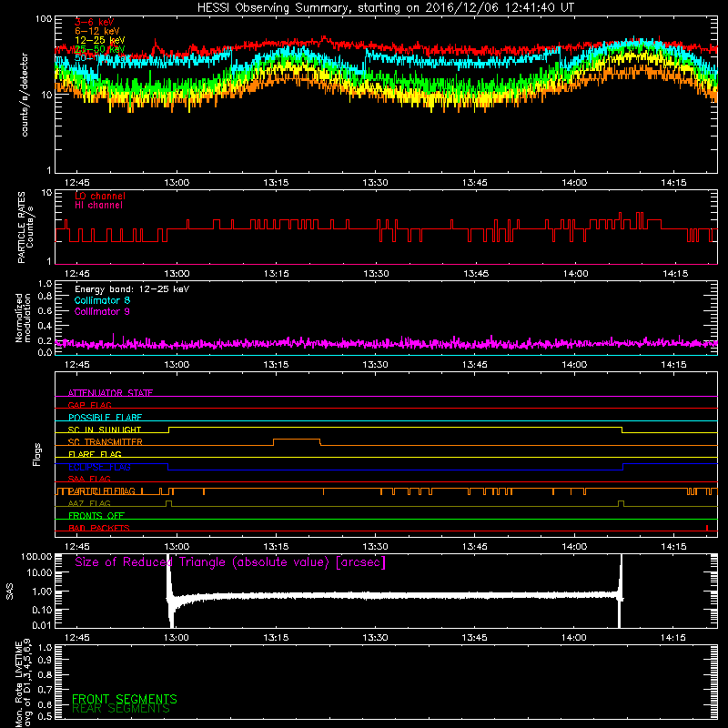Select the Collimator 9 legend label
This screenshot has width=728, height=728.
tap(102, 311)
